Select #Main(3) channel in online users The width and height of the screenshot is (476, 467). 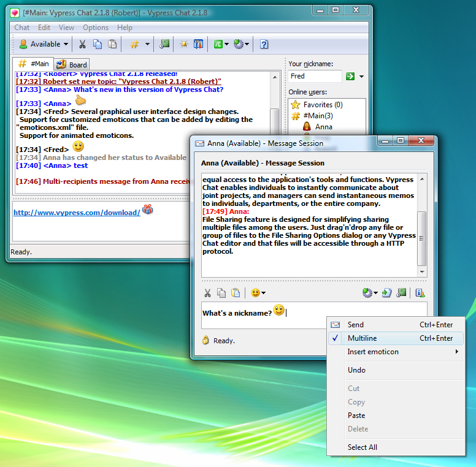[x=312, y=116]
